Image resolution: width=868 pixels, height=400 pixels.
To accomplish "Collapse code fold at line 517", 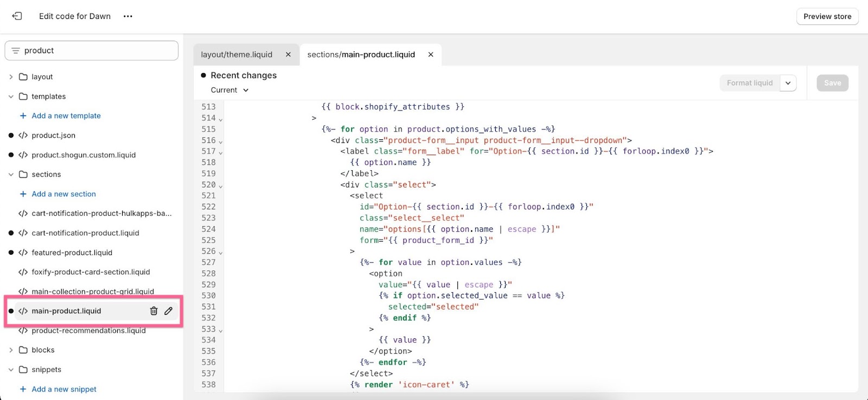I will [x=221, y=152].
